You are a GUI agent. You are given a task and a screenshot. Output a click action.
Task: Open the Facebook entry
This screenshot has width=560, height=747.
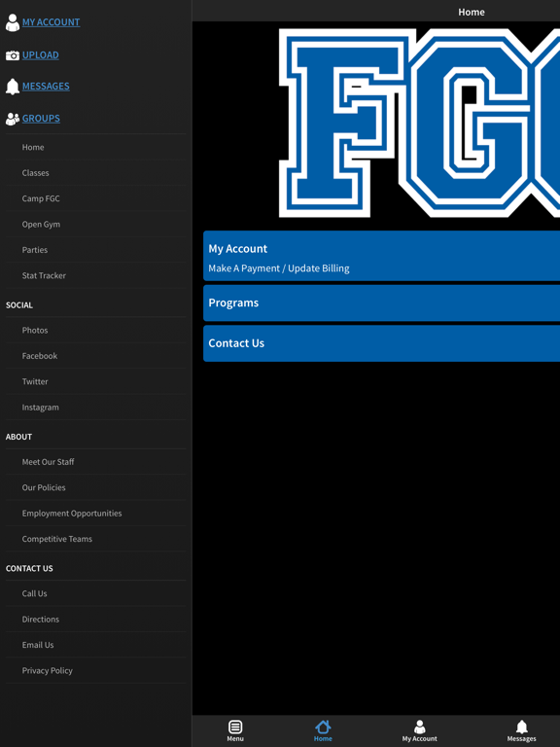95,356
